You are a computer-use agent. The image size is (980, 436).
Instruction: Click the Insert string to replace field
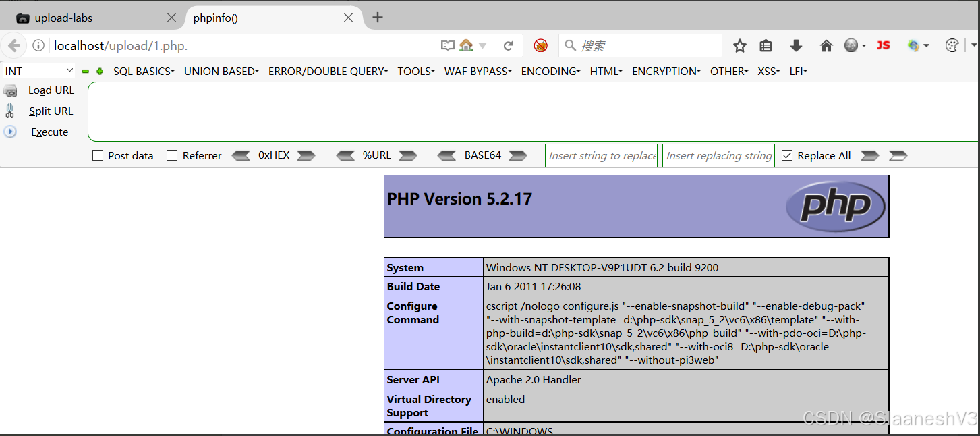(x=601, y=155)
